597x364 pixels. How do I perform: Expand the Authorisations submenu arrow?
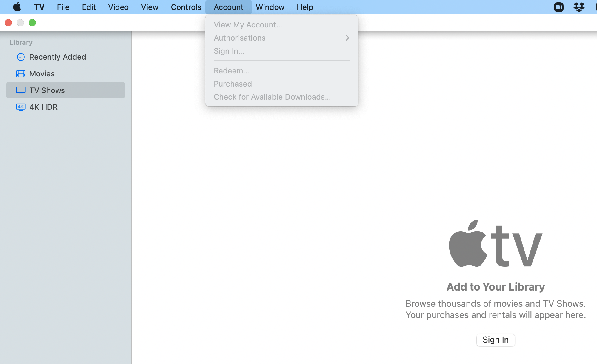pos(347,38)
